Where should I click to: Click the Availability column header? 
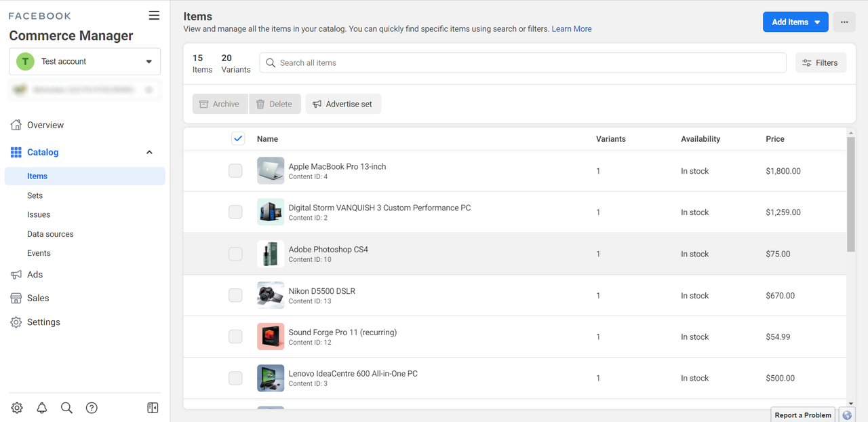click(x=701, y=139)
